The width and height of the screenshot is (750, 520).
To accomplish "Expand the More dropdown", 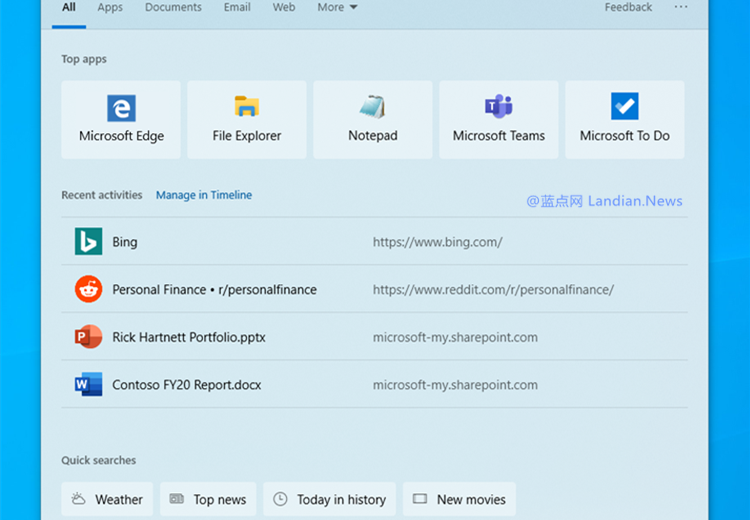I will [x=337, y=7].
